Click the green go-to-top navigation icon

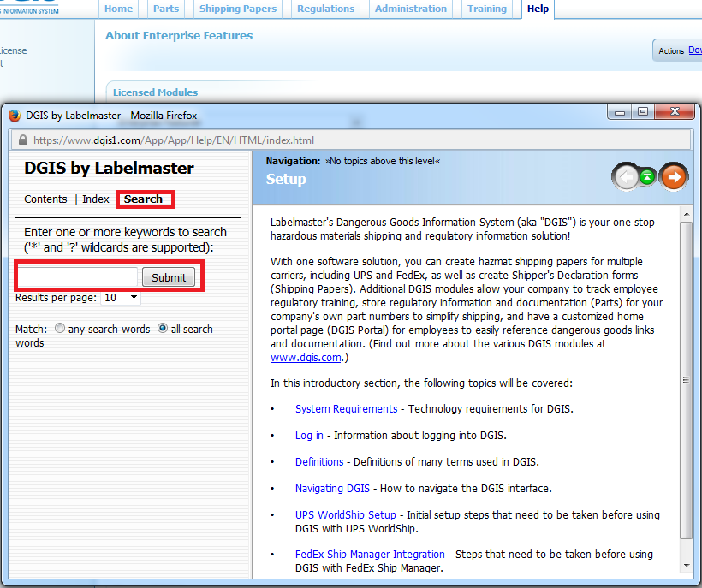(x=649, y=177)
